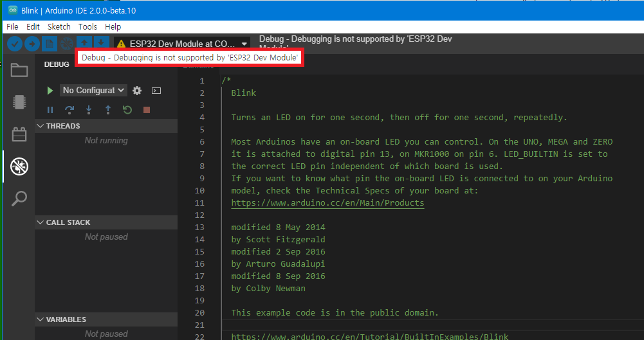Click the 'Not running' threads status text
The width and height of the screenshot is (644, 340).
[106, 141]
